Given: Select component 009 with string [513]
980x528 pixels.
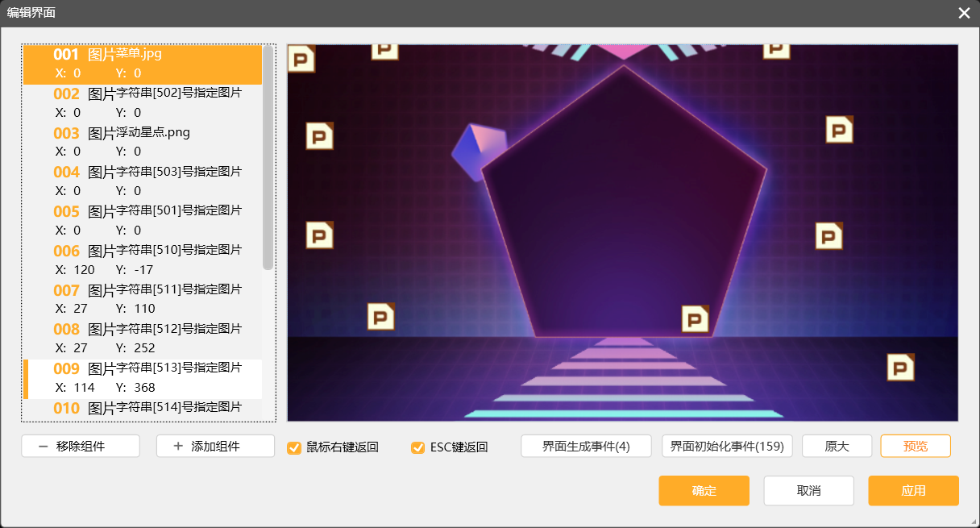Looking at the screenshot, I should coord(143,378).
